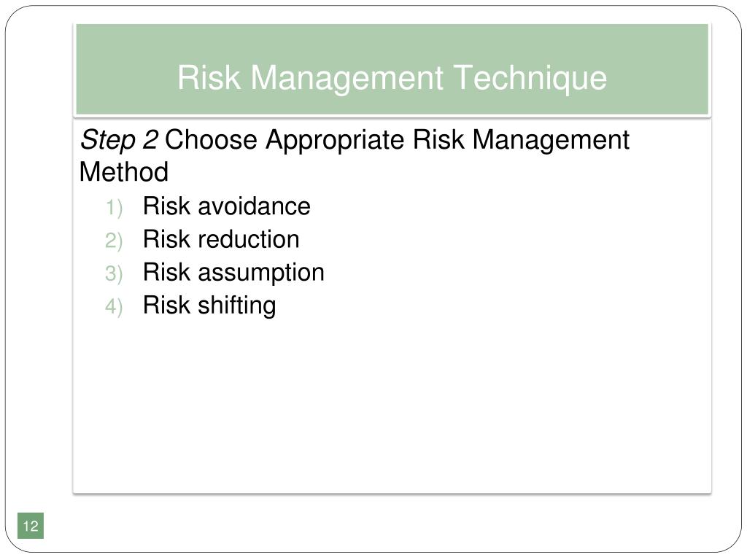
Task: Click list number 2) marker
Action: (114, 241)
